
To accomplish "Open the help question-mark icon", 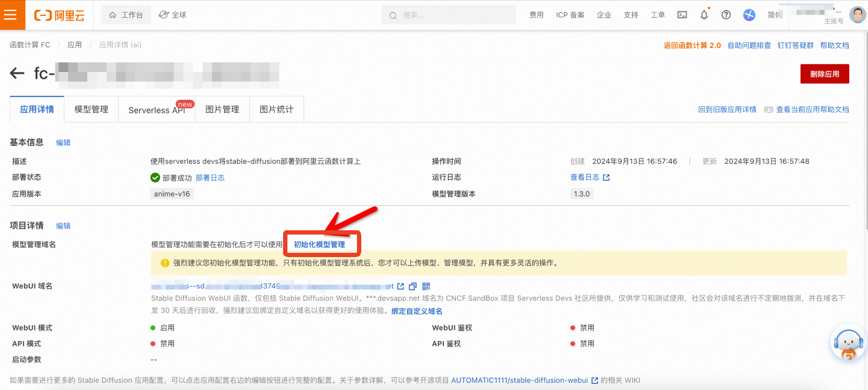I will 726,15.
